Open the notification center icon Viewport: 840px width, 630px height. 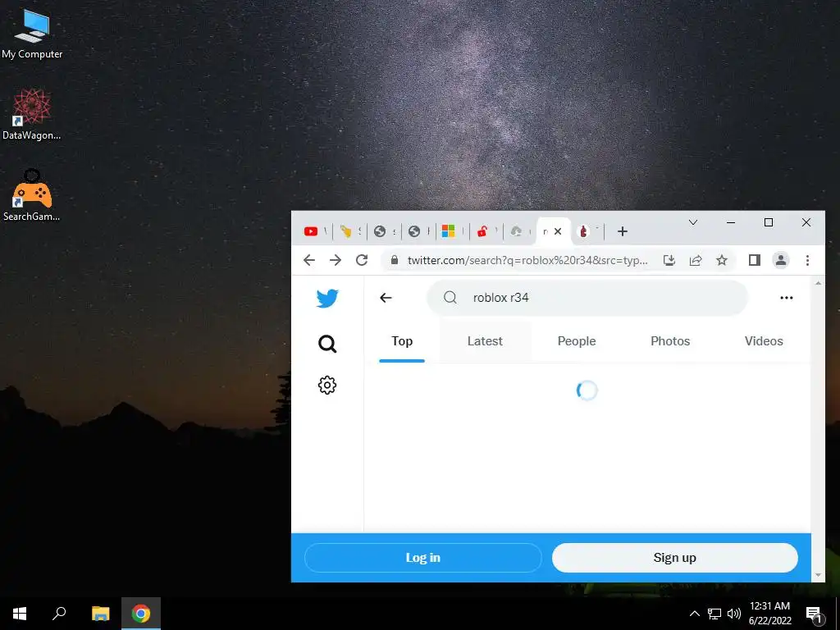pos(814,614)
